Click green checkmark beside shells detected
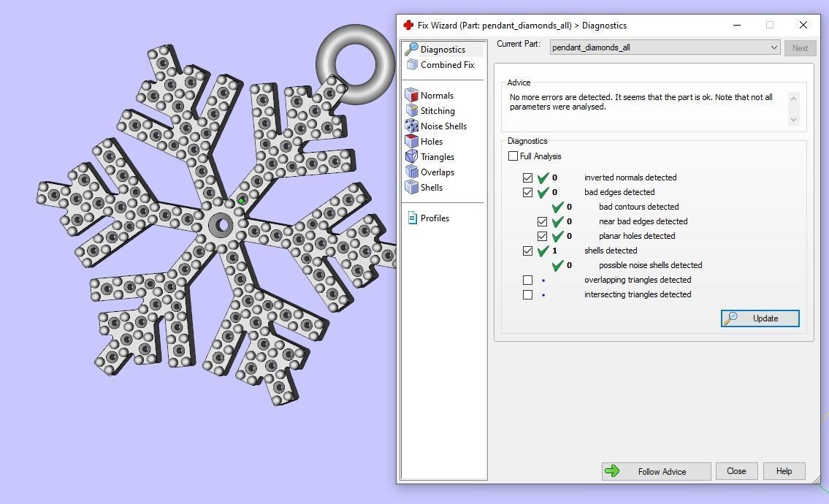829x504 pixels. (543, 251)
